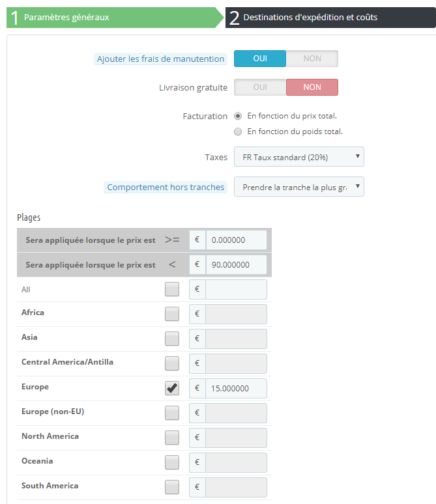
Task: Edit the Europe shipping cost field
Action: point(236,388)
